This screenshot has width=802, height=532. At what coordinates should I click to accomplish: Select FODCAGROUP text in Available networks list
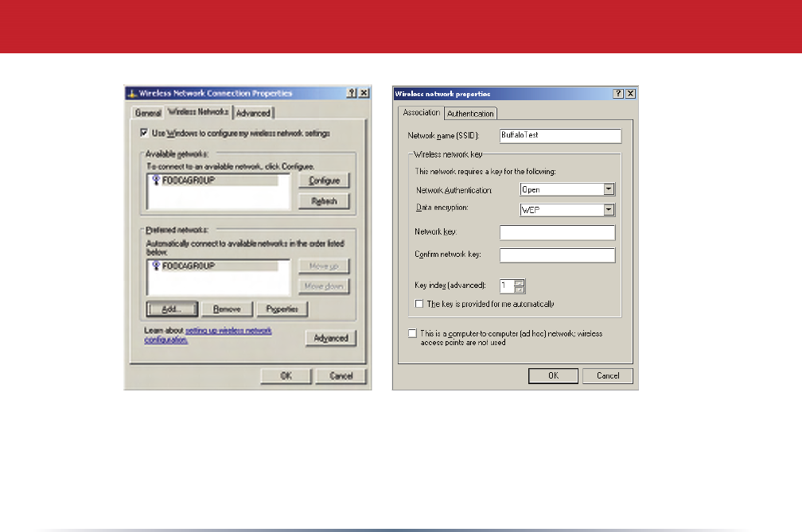tap(189, 180)
